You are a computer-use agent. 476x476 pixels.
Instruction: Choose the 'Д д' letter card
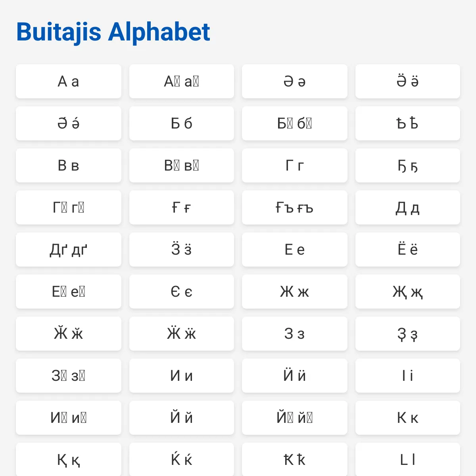(x=408, y=207)
